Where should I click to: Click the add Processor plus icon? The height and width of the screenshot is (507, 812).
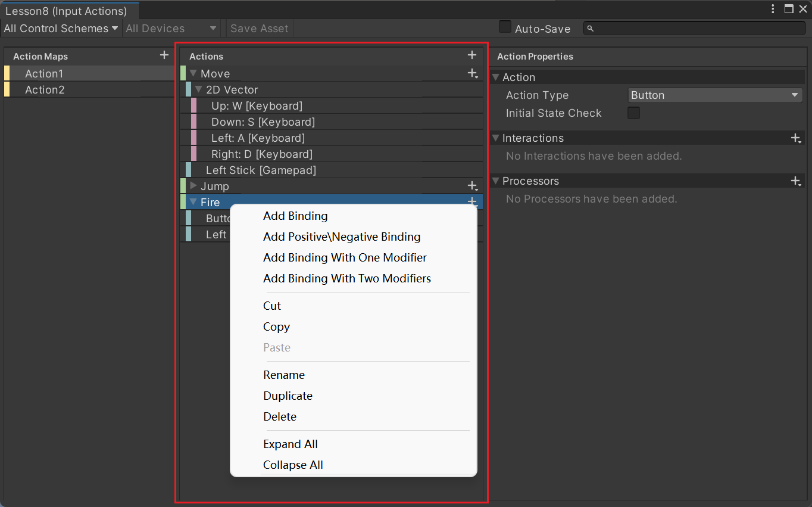pos(796,181)
